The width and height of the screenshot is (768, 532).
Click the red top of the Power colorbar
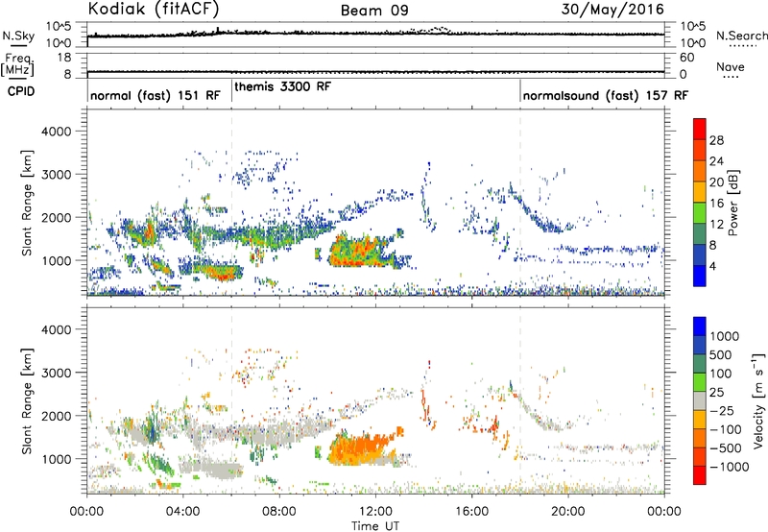(x=700, y=129)
